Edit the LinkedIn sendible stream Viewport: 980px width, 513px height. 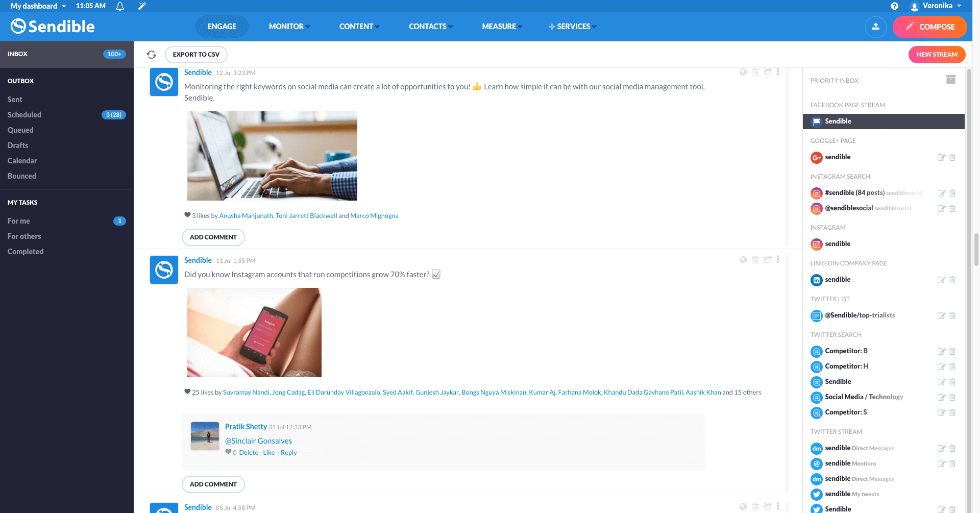[x=942, y=280]
